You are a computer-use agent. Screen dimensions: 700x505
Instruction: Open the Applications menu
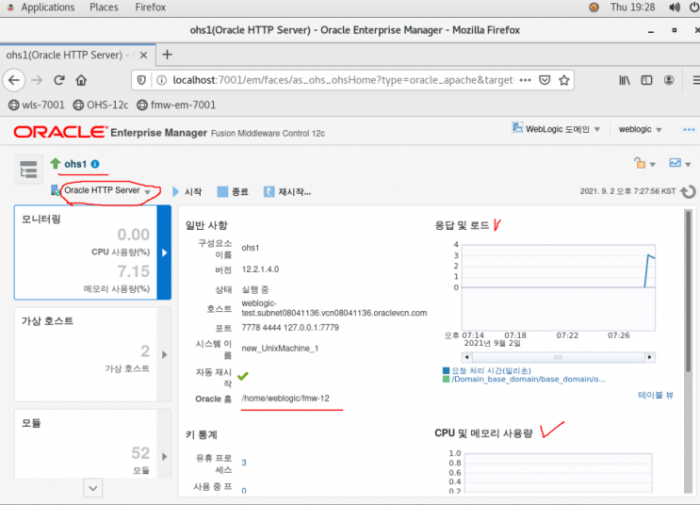coord(47,7)
